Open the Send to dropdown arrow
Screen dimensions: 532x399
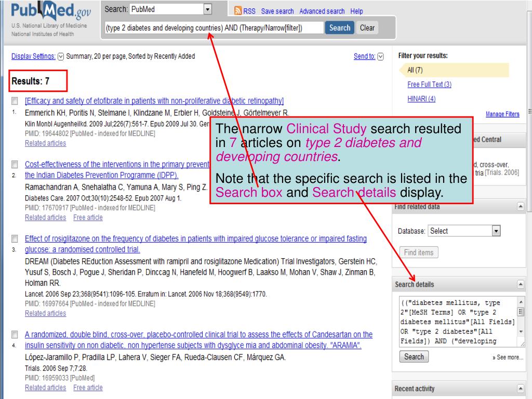tap(381, 57)
